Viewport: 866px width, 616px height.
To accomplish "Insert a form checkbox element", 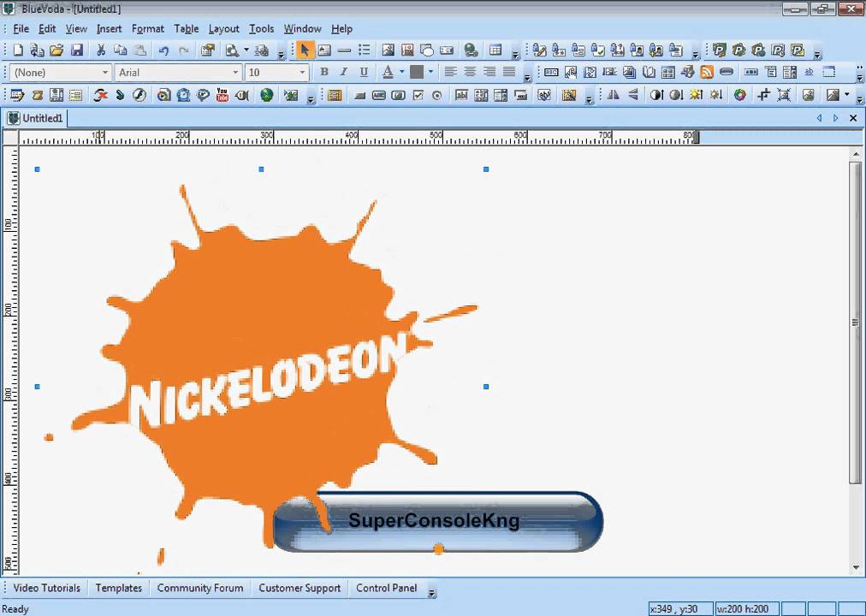I will [x=418, y=96].
